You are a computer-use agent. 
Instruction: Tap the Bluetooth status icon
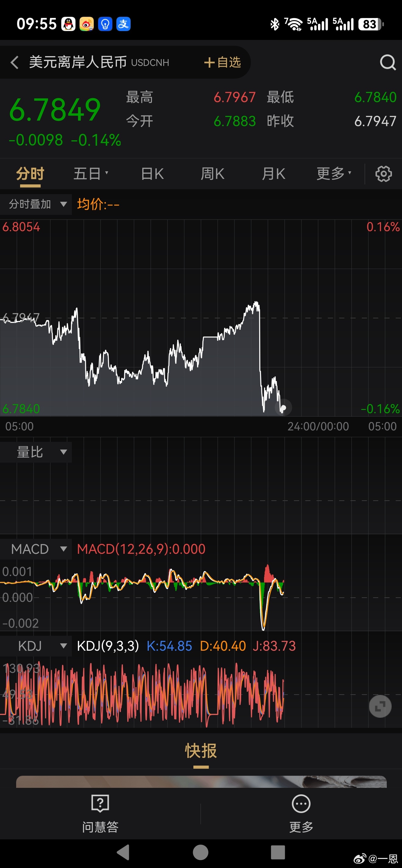(275, 24)
